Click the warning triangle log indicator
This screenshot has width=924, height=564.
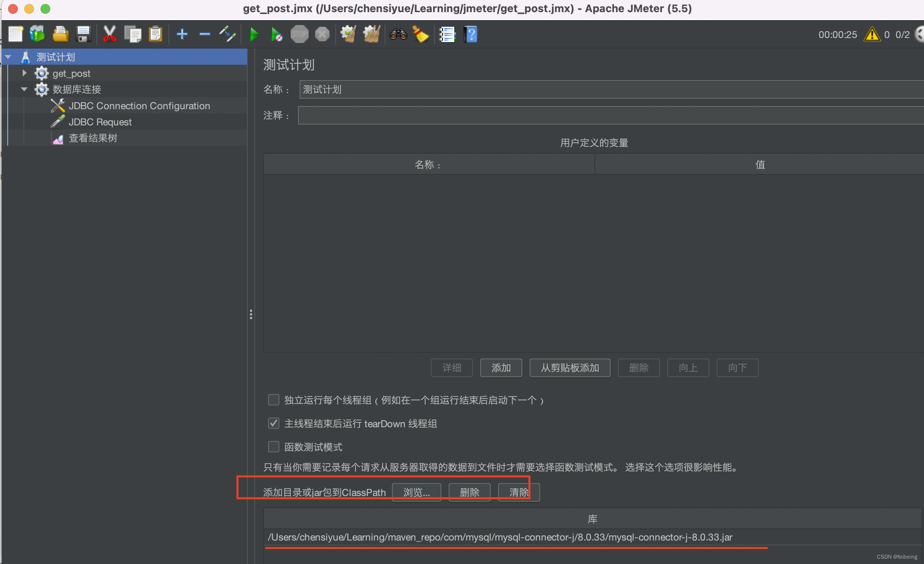coord(872,34)
